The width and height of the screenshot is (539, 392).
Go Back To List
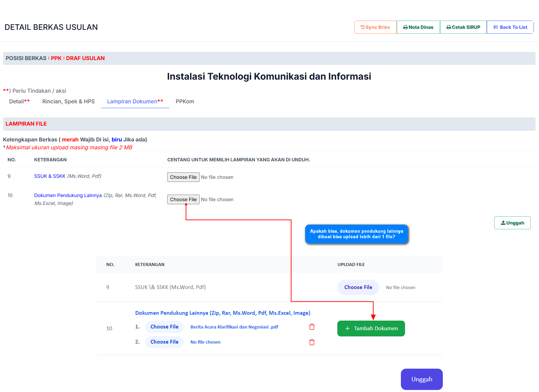point(510,27)
